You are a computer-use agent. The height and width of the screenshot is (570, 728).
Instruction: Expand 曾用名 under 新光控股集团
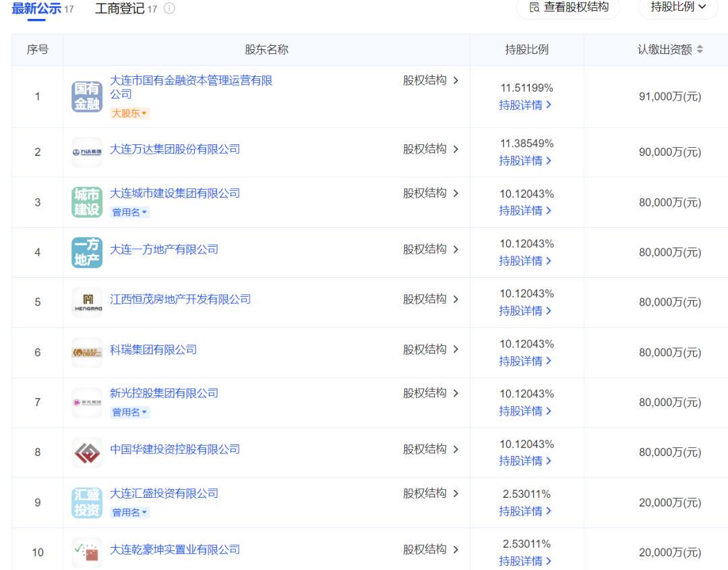pos(129,412)
